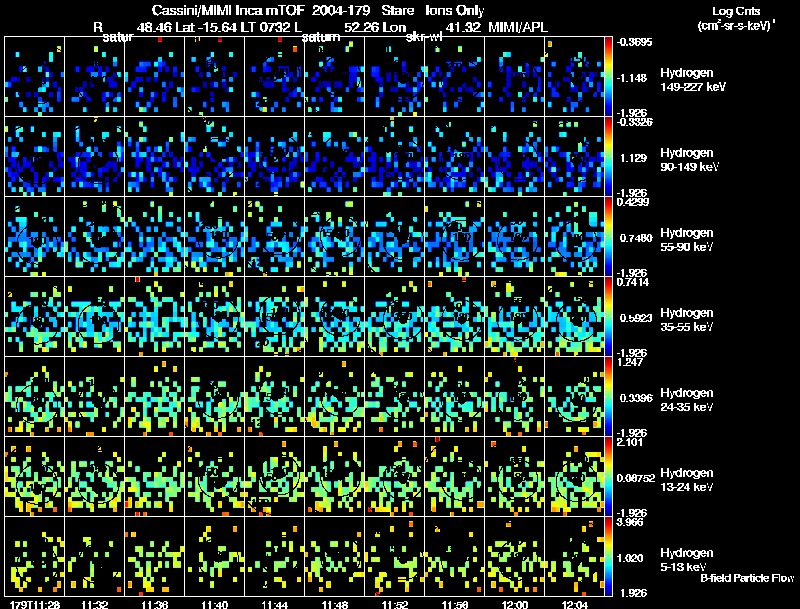Screen dimensions: 800x609
Task: Click the '-1.148' colorbar midpoint value
Action: point(632,78)
